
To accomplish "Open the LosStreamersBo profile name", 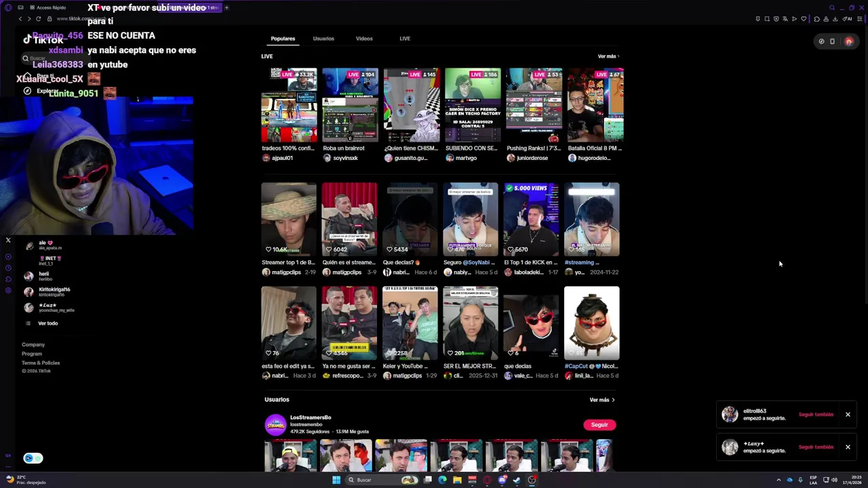I will pyautogui.click(x=311, y=418).
